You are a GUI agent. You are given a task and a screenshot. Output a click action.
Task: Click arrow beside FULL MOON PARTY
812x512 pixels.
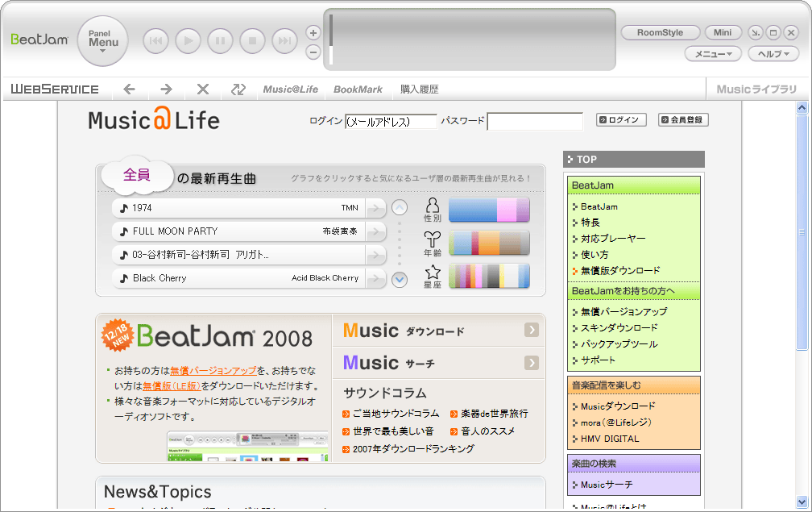375,231
